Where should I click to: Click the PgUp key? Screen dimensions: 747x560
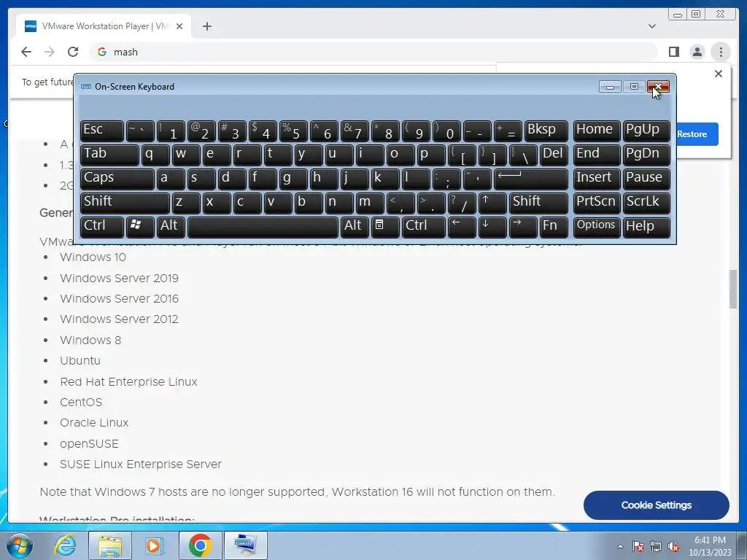click(x=646, y=131)
